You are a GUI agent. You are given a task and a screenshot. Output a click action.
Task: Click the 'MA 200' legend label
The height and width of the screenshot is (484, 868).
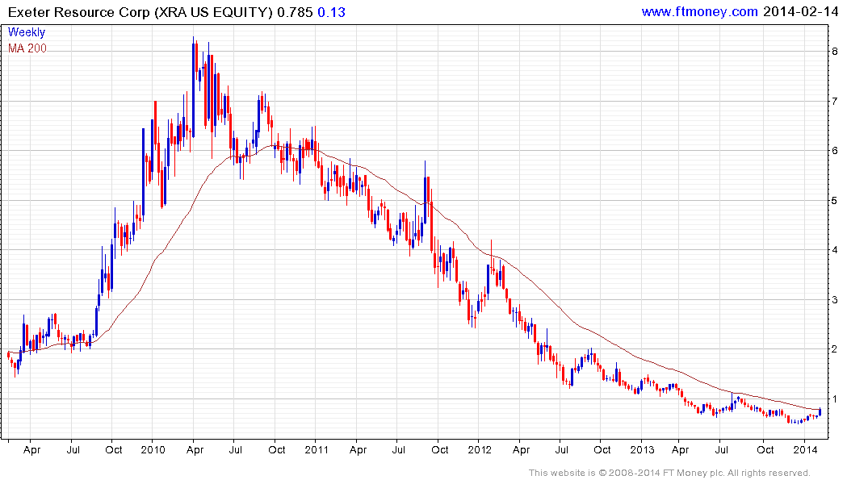(27, 48)
